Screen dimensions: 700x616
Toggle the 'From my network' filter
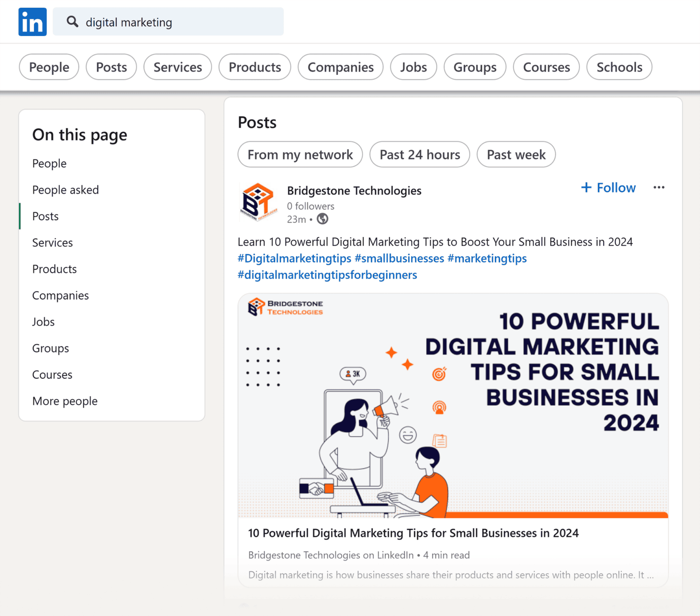(x=300, y=154)
